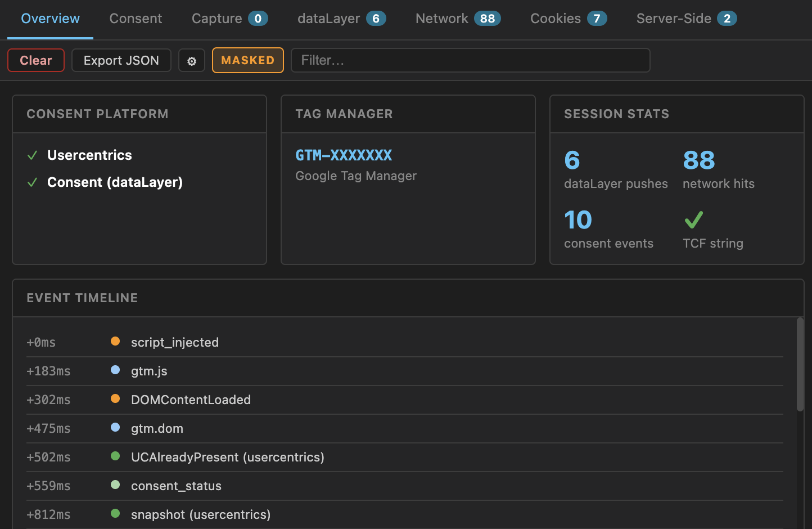This screenshot has width=812, height=529.
Task: Focus the Filter input field
Action: [471, 60]
